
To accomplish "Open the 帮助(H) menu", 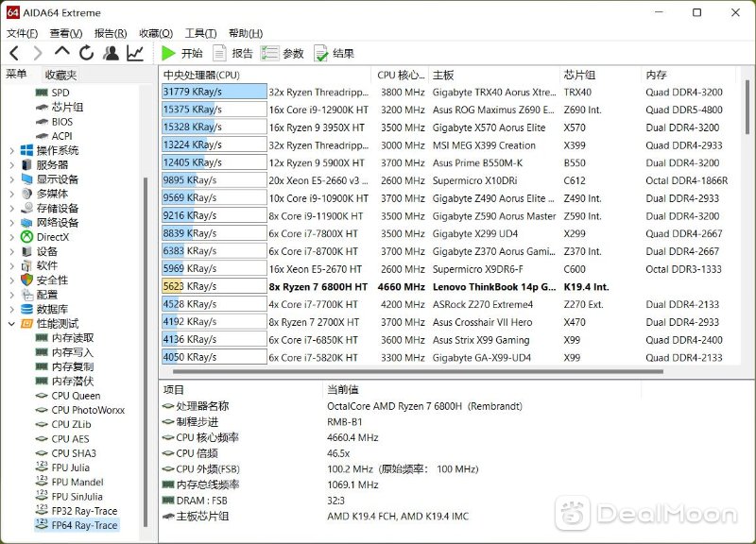I will [x=246, y=33].
